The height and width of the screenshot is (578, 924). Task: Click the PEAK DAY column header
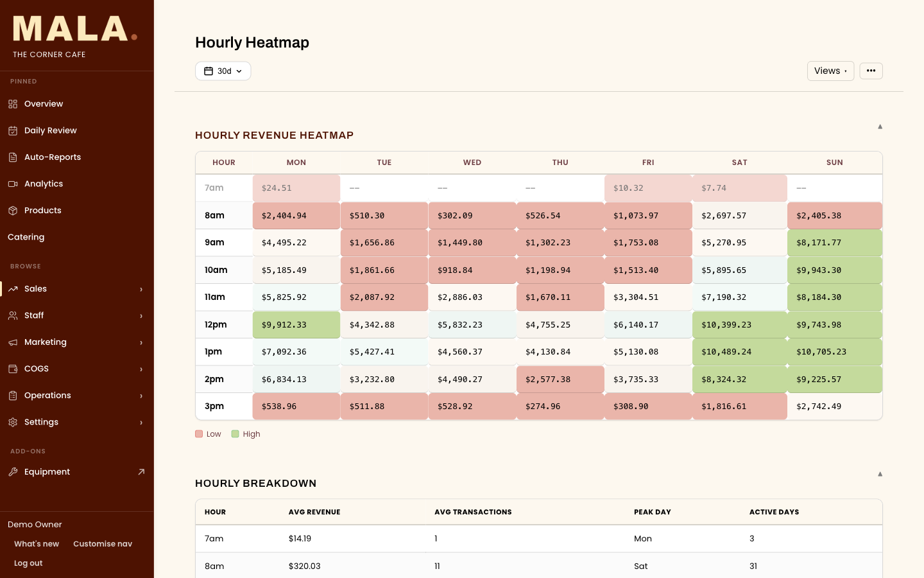coord(653,512)
